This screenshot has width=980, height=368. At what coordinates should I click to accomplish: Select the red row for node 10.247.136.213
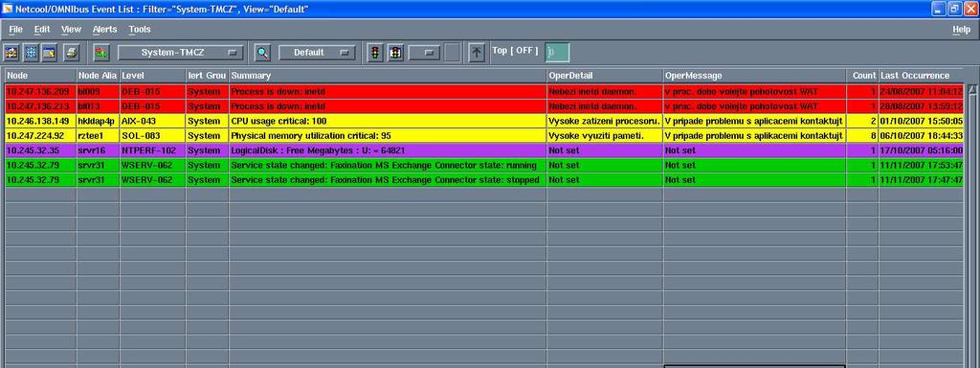[x=483, y=106]
